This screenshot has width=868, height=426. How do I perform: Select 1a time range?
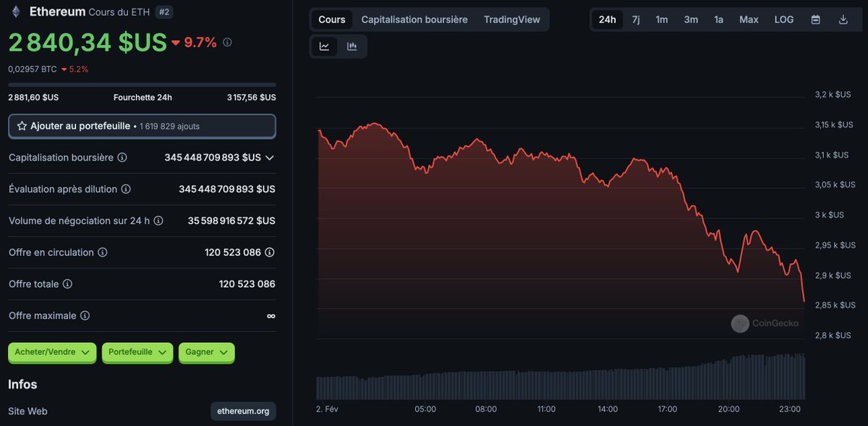tap(718, 20)
